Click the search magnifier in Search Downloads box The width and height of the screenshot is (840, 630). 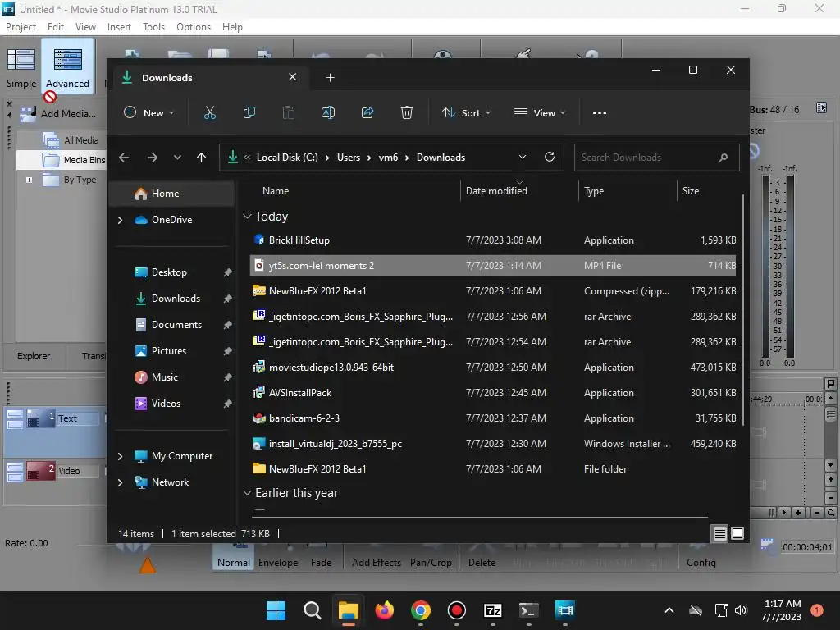click(x=723, y=157)
